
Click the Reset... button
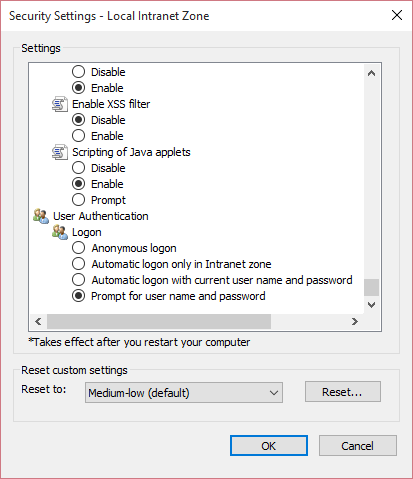(343, 392)
